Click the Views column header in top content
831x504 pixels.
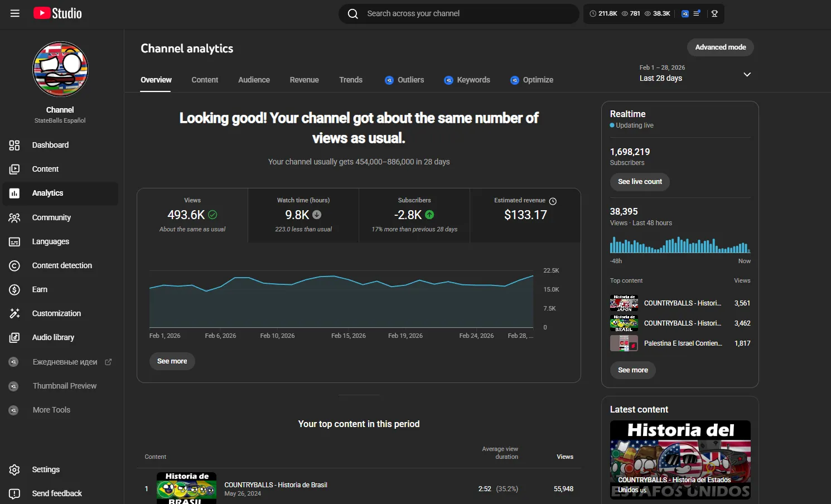tap(565, 457)
